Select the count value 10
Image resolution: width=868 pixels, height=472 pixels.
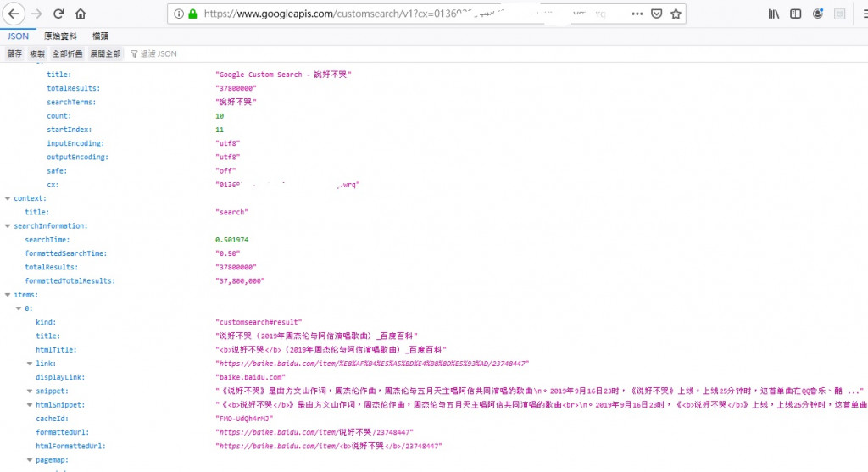coord(220,115)
